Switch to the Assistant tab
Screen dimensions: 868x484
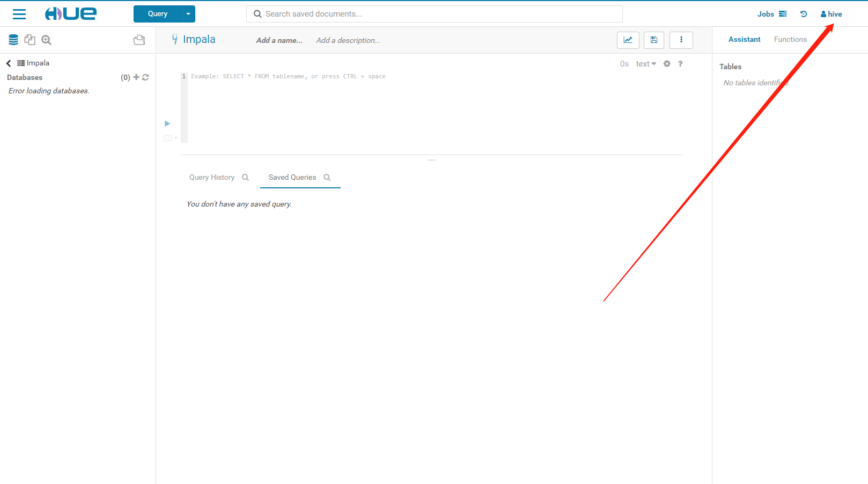744,40
